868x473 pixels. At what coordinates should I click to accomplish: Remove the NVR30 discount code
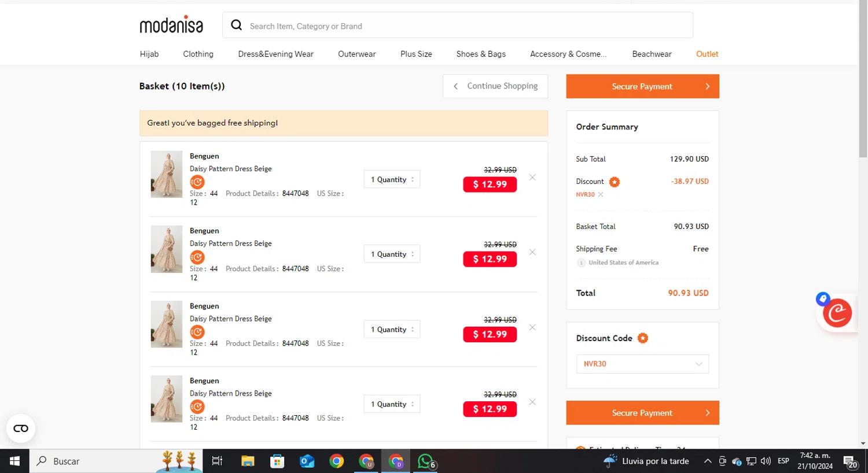click(601, 195)
